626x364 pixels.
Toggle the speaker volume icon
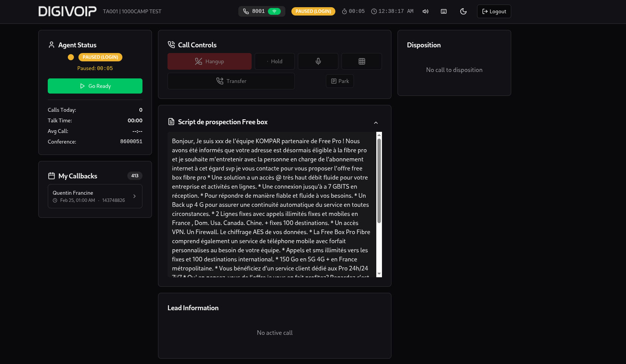point(426,11)
